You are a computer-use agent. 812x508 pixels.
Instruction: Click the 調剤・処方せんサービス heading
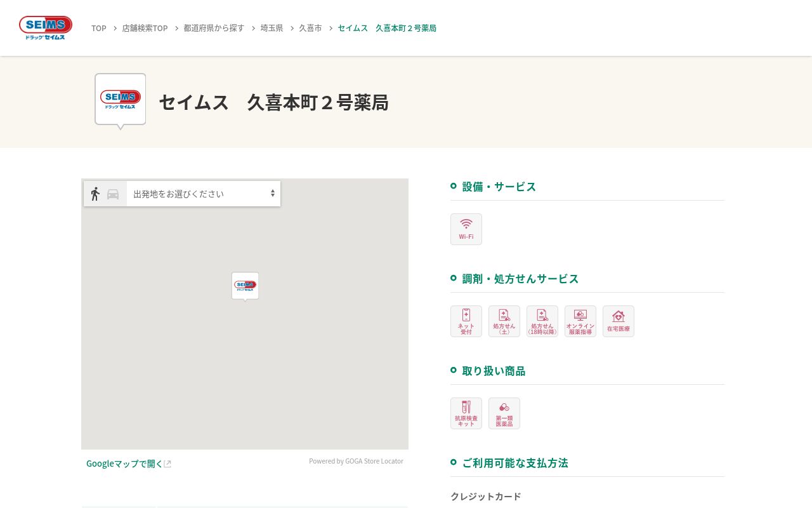[520, 278]
